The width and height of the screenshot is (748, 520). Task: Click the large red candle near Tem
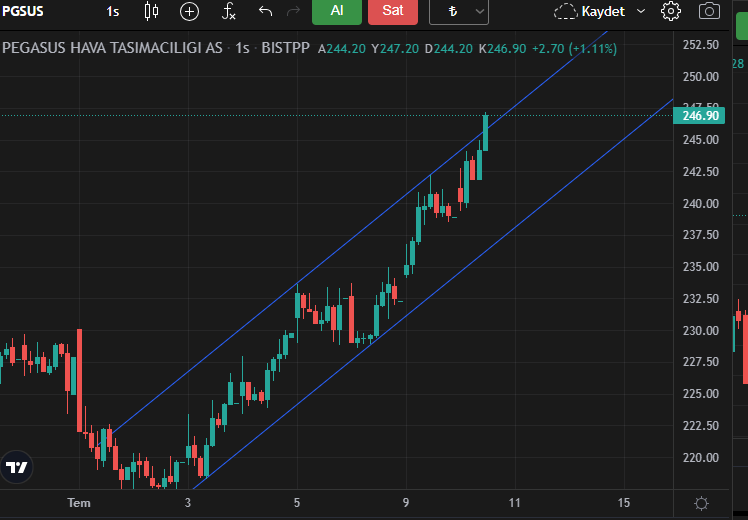click(x=79, y=380)
